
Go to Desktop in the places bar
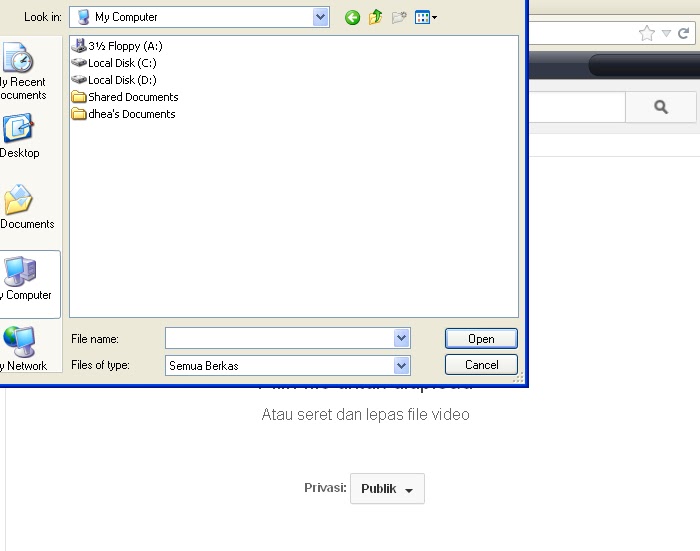pos(19,136)
